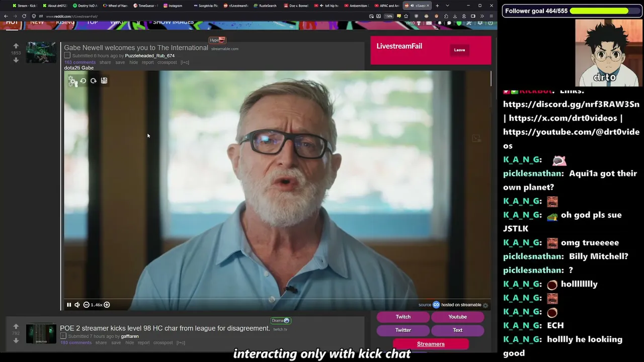Screen dimensions: 644x362
Task: Share the Gabe Newell post
Action: [105, 62]
